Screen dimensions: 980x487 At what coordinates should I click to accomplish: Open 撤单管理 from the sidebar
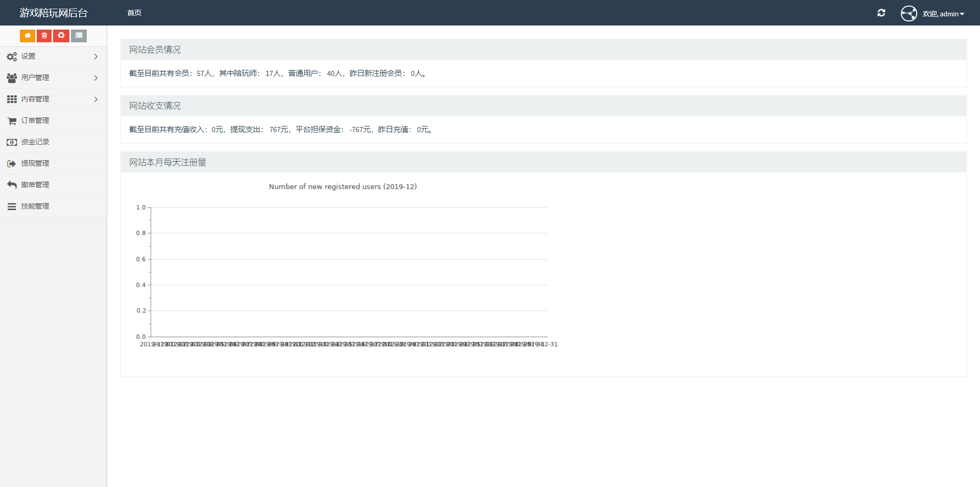53,185
